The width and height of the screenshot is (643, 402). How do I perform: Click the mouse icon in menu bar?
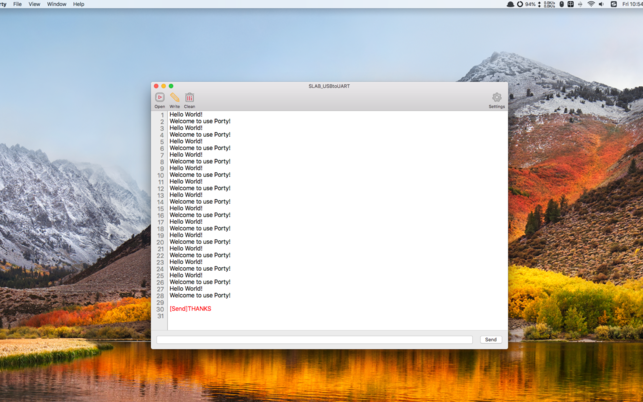562,4
